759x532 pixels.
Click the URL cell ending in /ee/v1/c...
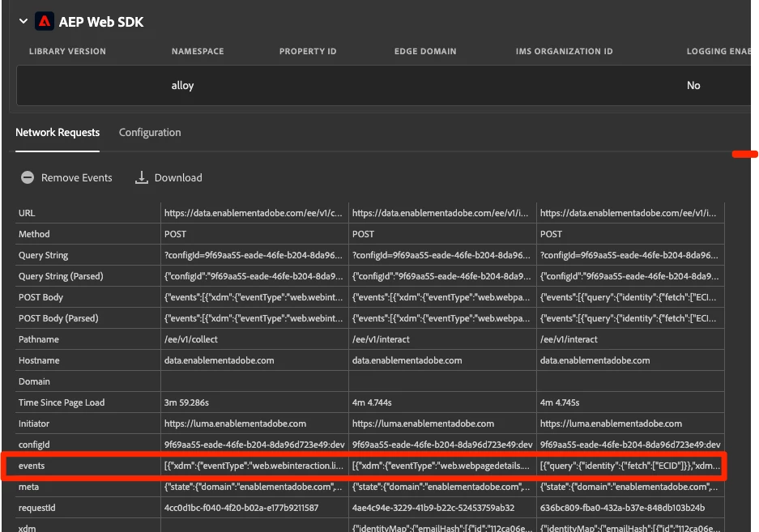pos(254,213)
